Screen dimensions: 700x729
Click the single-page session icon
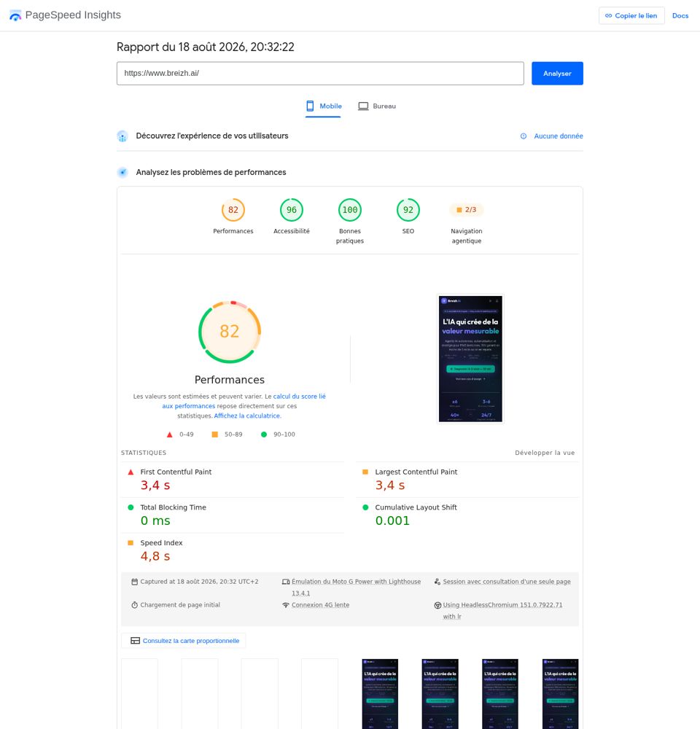click(x=437, y=582)
